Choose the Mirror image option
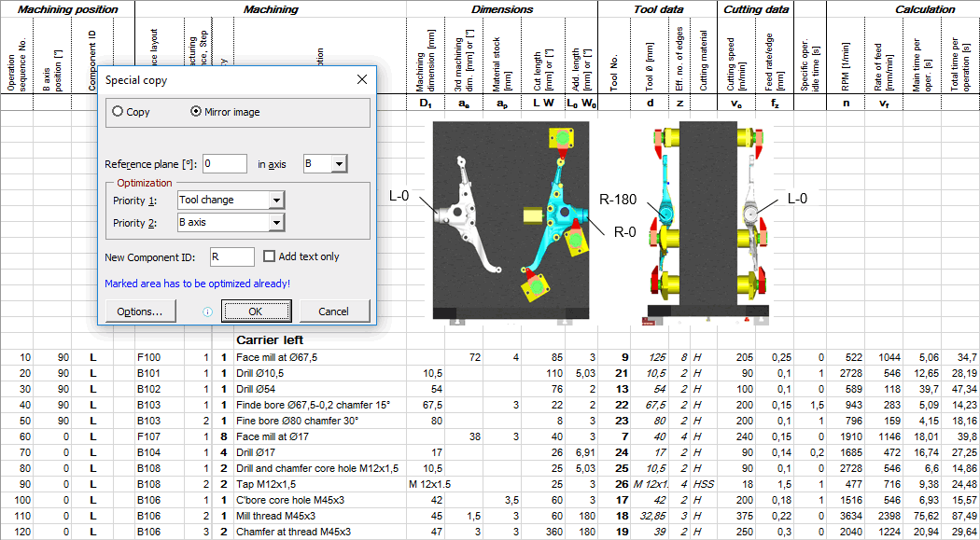 coord(196,112)
